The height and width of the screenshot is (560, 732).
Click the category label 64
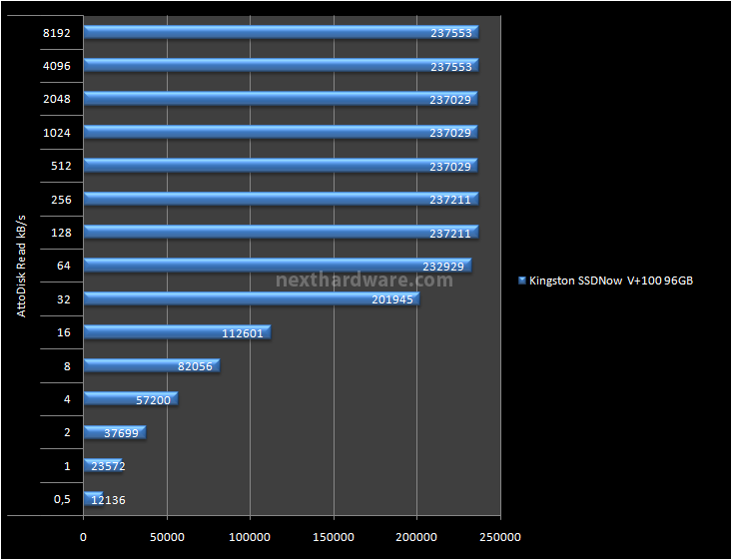pyautogui.click(x=64, y=266)
